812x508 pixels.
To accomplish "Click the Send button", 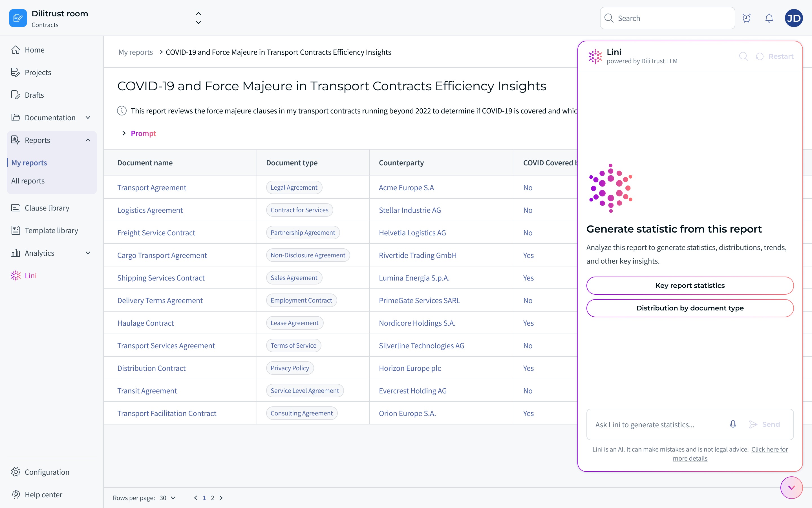I will 765,424.
